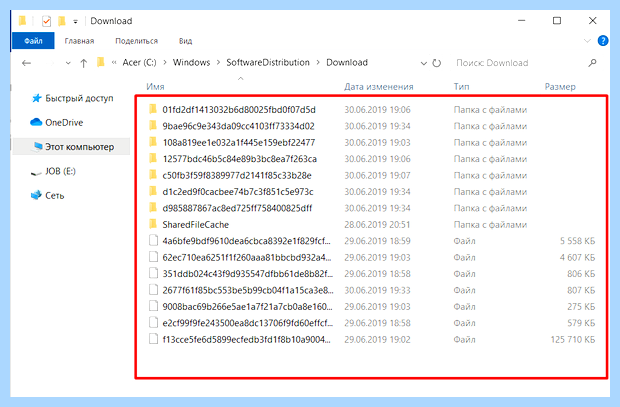
Task: Click folder icon of 108a819ee1e032a1f445e159ebf22477
Action: [153, 142]
